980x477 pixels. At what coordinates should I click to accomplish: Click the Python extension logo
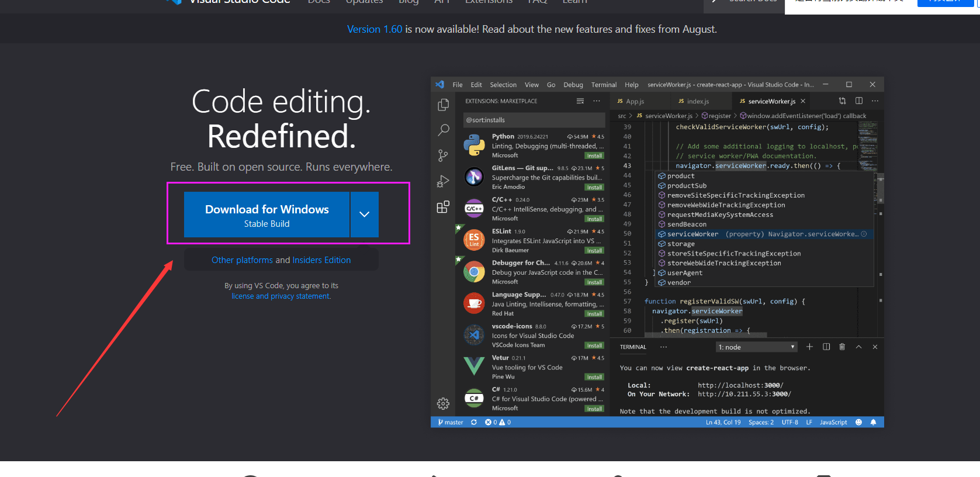click(x=474, y=145)
